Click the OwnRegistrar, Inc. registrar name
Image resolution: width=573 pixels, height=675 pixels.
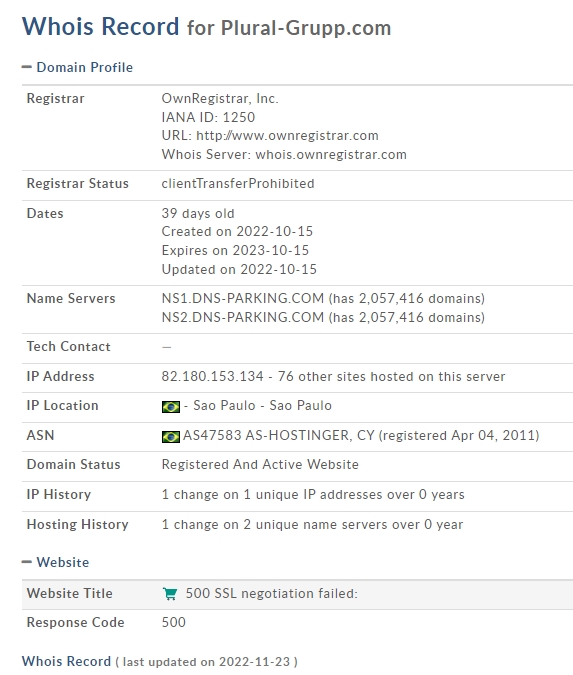pos(220,99)
